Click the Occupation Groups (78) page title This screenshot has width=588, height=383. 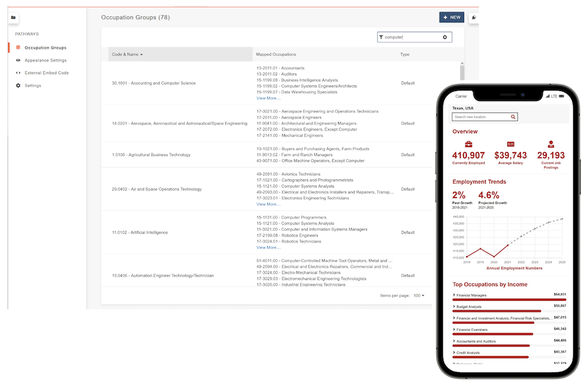click(135, 18)
